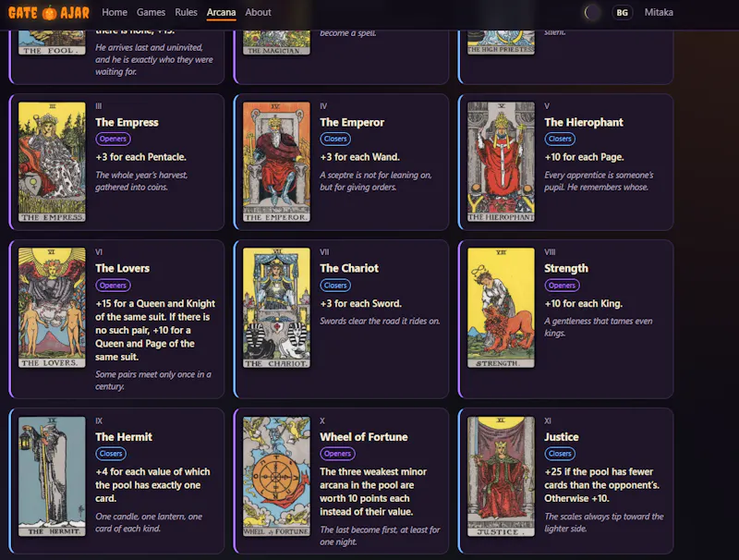739x560 pixels.
Task: Click The Hermit title text
Action: 124,437
